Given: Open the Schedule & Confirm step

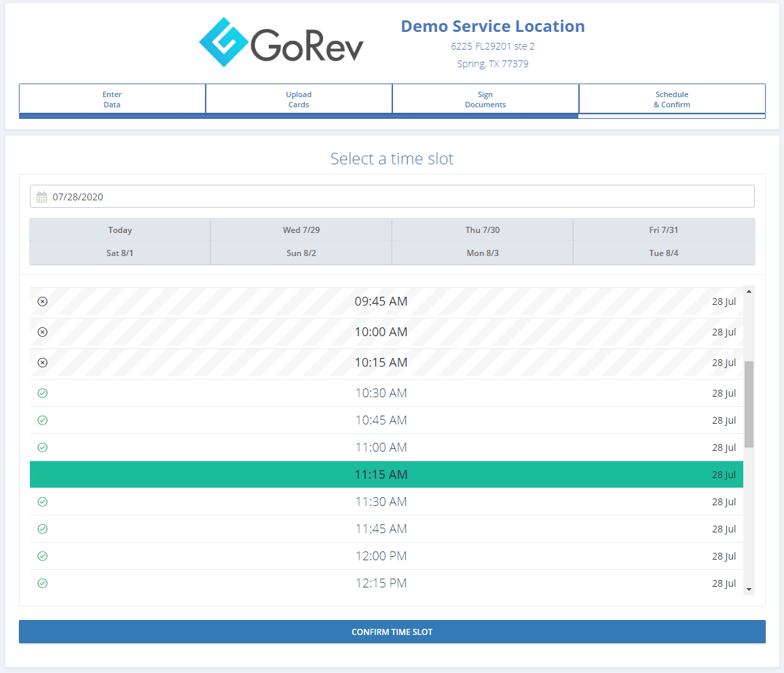Looking at the screenshot, I should point(672,99).
